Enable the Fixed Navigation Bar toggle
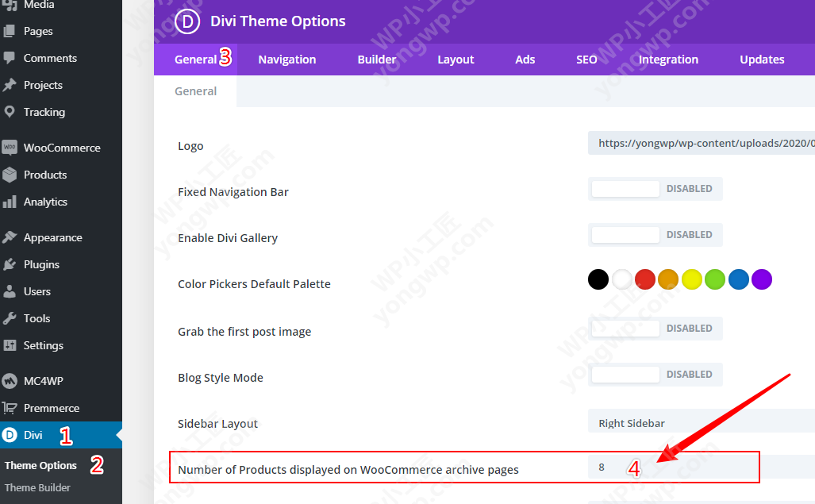This screenshot has width=815, height=504. click(x=655, y=189)
